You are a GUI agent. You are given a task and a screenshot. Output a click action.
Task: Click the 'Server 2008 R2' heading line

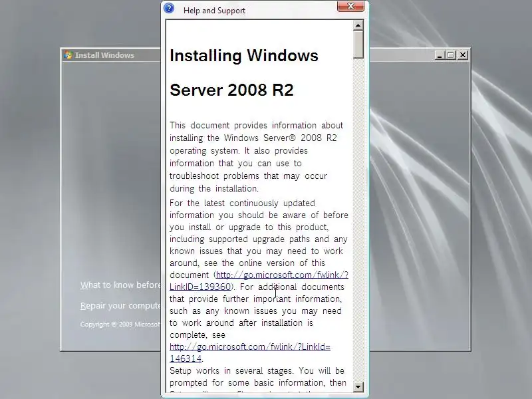(231, 90)
